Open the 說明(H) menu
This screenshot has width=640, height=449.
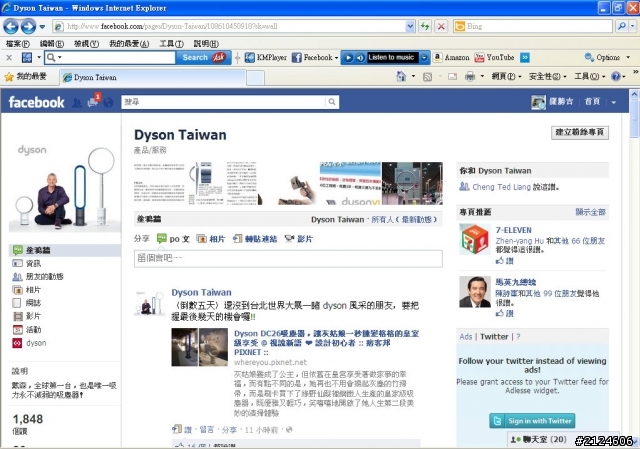click(206, 44)
